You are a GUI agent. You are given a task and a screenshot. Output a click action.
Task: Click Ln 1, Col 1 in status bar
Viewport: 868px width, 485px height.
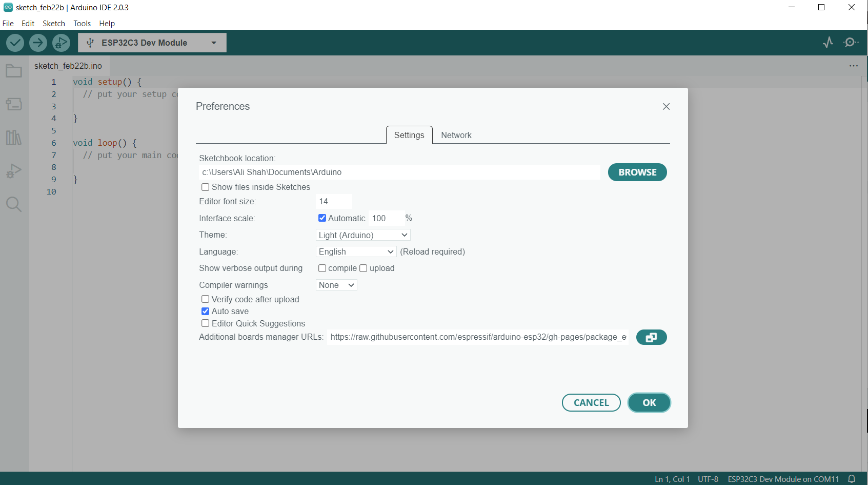click(x=672, y=479)
